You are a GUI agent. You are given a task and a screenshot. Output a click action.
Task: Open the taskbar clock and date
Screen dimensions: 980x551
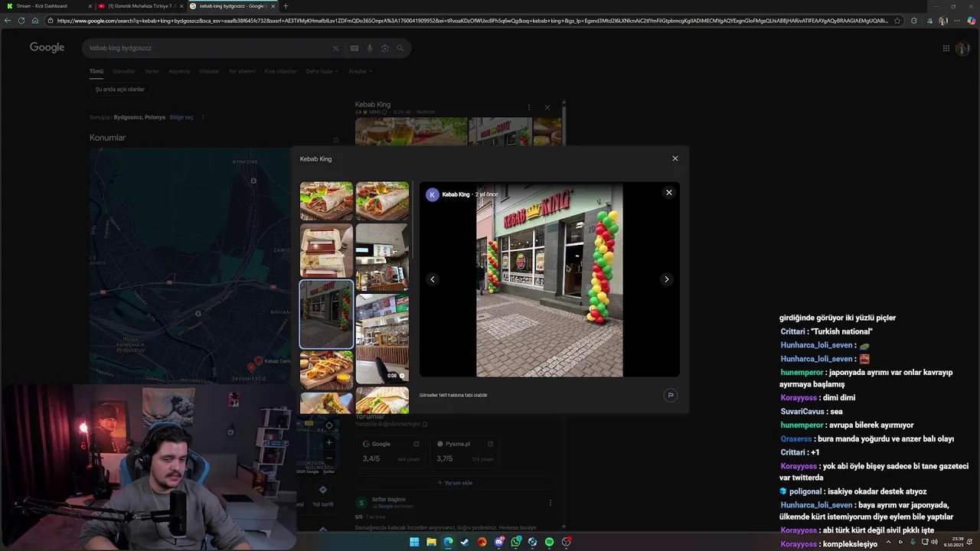point(952,542)
